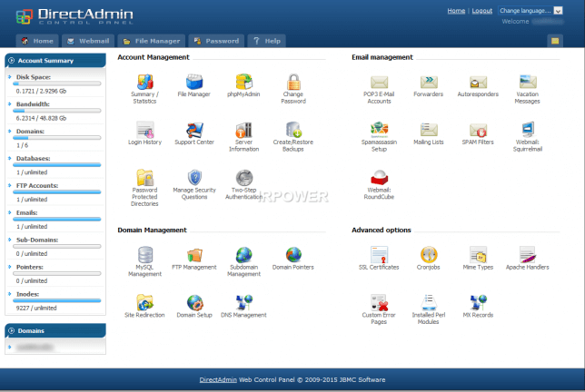Click the Home link at top right
Screen dimensions: 585x392
(456, 11)
